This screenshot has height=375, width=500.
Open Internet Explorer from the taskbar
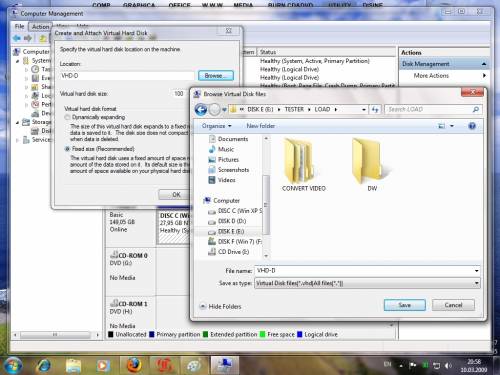click(x=44, y=366)
